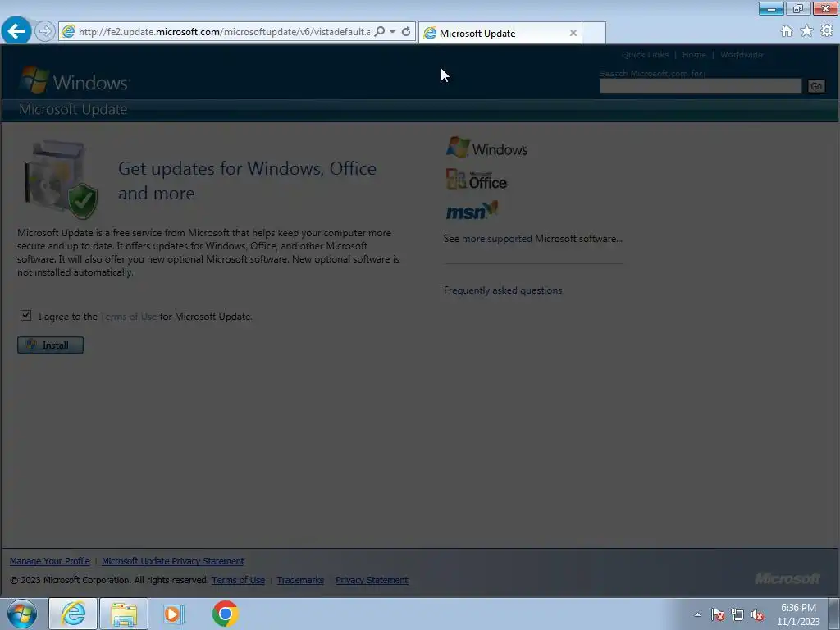Click the Go search button
Screen dimensions: 840x630
coord(816,86)
